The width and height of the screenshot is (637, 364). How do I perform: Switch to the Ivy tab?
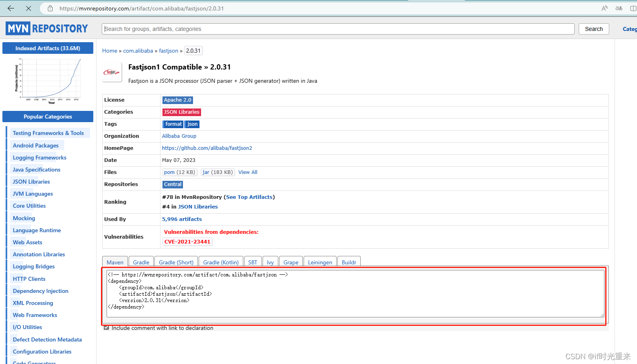click(270, 262)
